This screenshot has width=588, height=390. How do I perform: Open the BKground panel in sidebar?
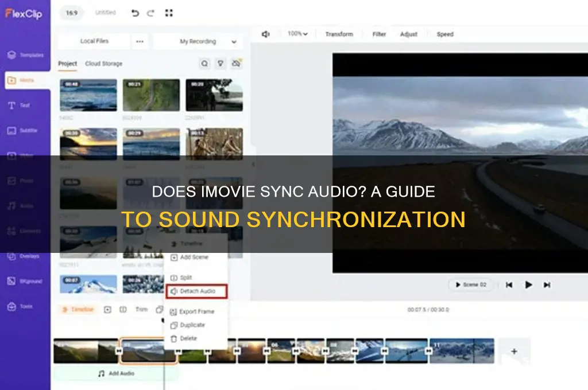[x=25, y=282]
